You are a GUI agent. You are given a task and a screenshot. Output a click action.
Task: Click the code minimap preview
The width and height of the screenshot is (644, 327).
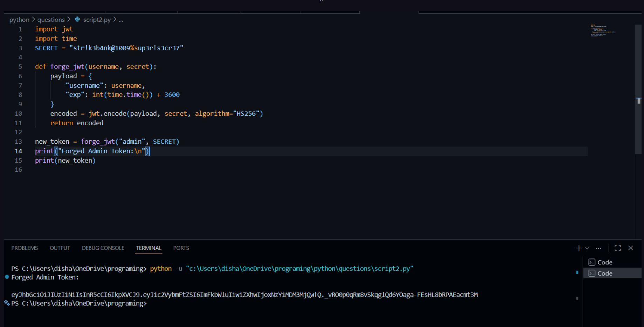602,31
